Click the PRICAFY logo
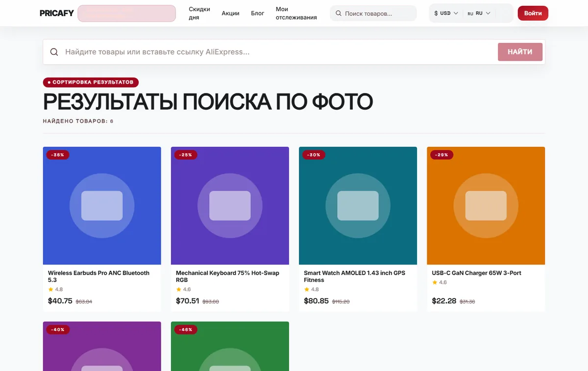 pos(57,13)
